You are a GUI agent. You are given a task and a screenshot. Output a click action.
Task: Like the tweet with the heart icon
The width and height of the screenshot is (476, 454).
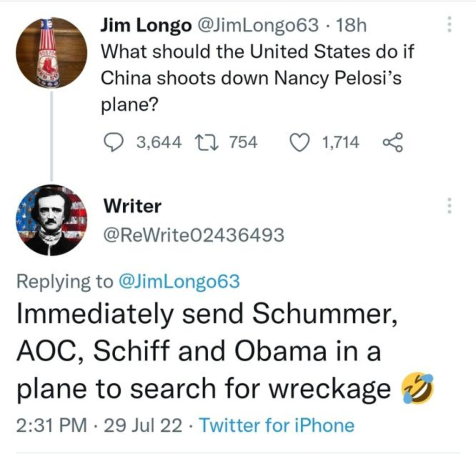(x=301, y=142)
